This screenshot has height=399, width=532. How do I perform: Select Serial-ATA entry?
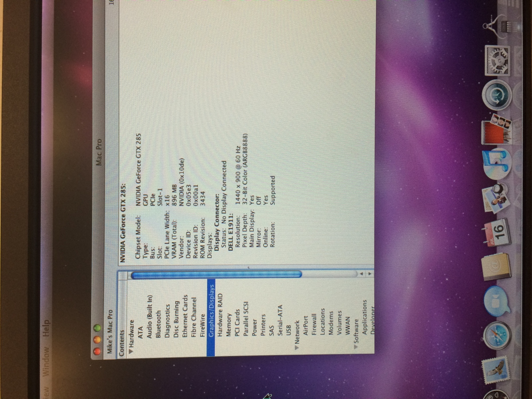point(280,320)
